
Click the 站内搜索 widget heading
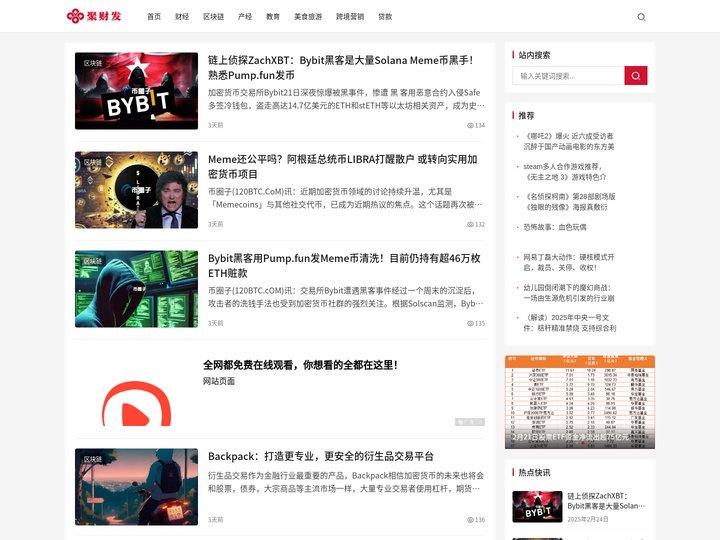tap(534, 55)
